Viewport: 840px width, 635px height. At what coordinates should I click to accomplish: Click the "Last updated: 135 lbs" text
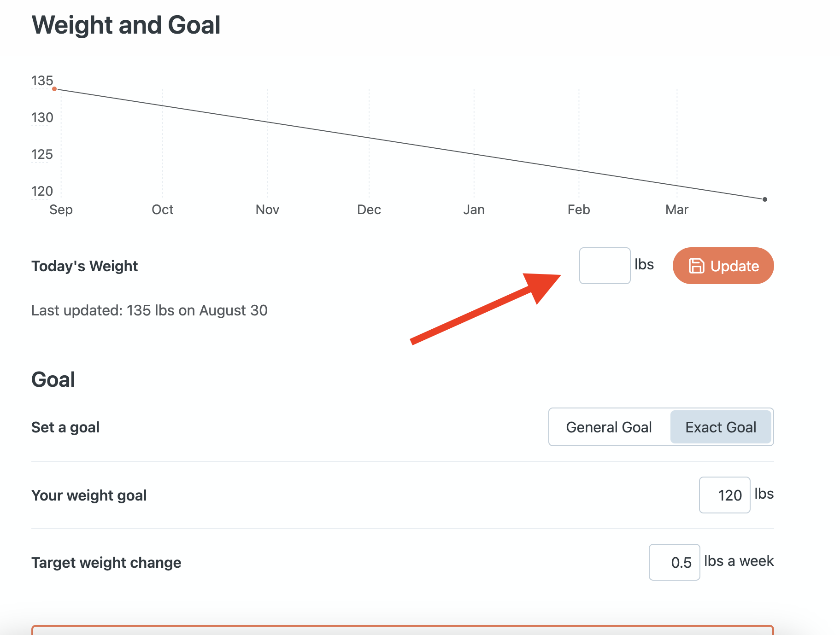tap(149, 310)
